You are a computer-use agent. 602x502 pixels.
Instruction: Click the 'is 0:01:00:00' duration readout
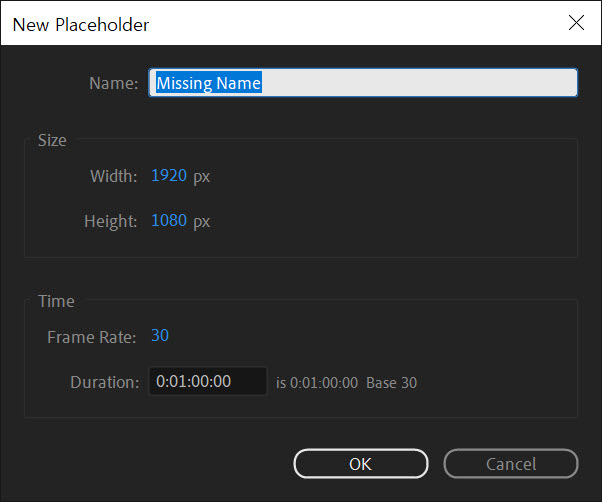click(317, 383)
